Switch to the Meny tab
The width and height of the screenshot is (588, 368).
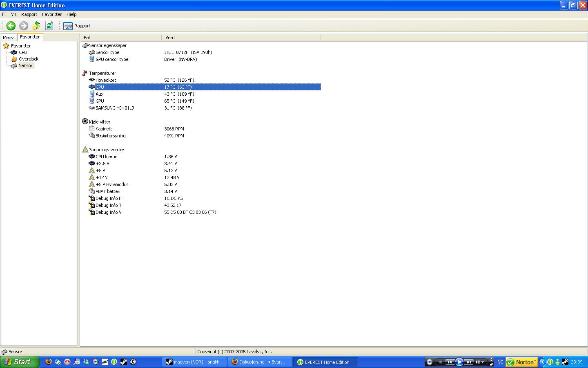(x=8, y=37)
